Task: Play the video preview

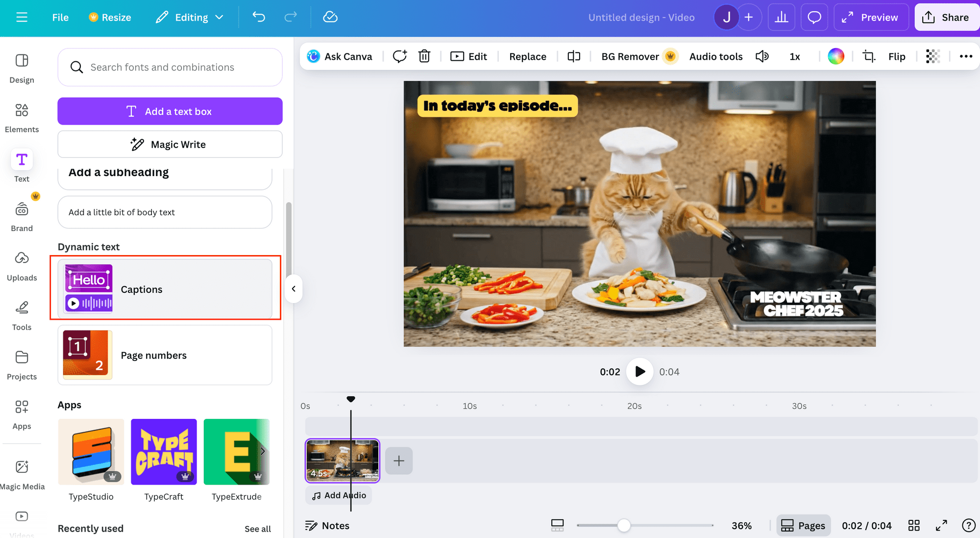Action: pyautogui.click(x=639, y=372)
